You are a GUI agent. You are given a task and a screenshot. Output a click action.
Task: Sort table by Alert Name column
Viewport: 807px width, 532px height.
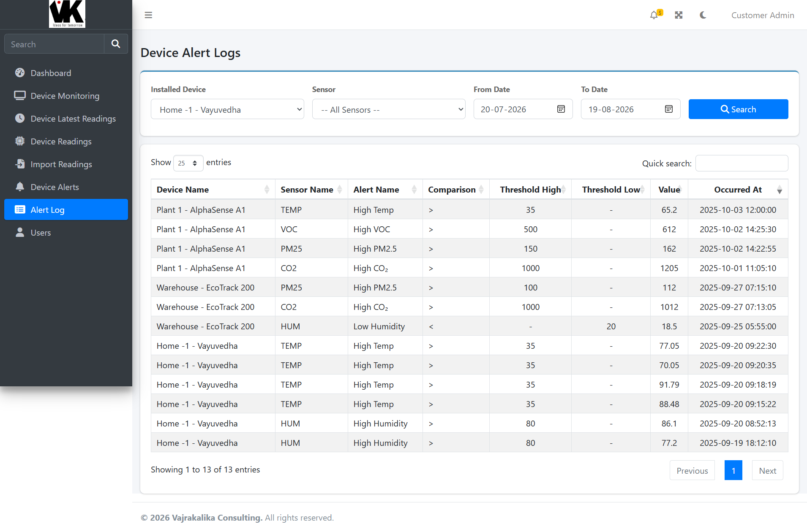point(385,190)
